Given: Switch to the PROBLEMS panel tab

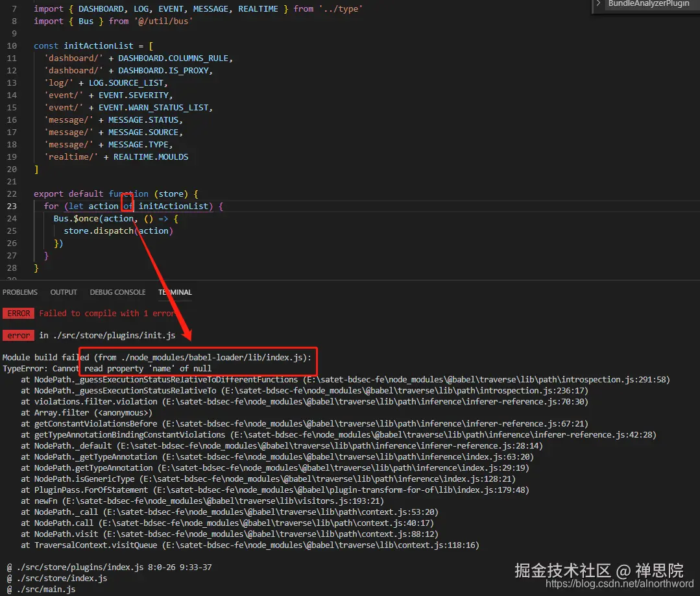Looking at the screenshot, I should click(x=20, y=292).
